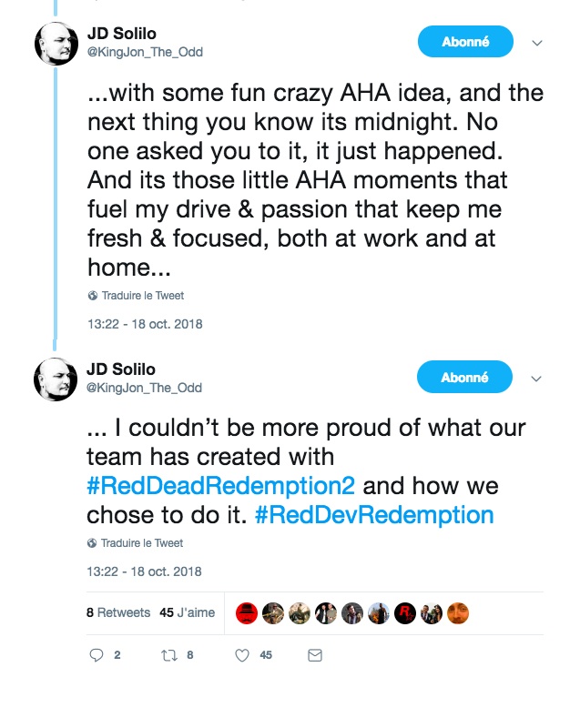This screenshot has width=580, height=728.
Task: Translate the second tweet via Traduire le Tweet
Action: (142, 543)
